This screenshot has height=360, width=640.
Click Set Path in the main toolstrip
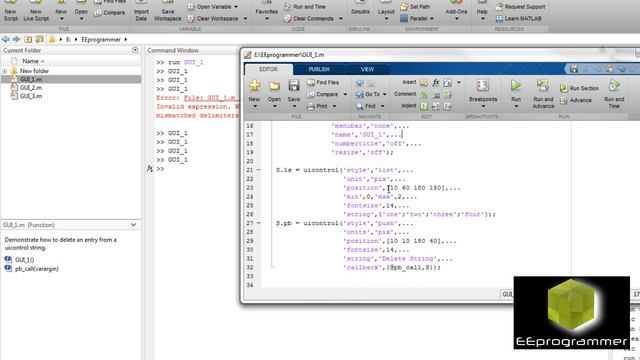tap(415, 7)
